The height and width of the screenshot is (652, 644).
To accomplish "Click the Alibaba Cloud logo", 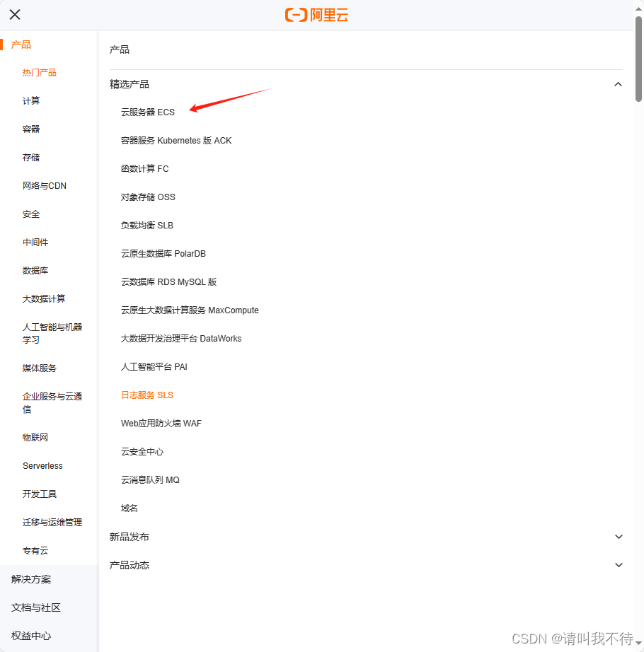I will tap(316, 14).
